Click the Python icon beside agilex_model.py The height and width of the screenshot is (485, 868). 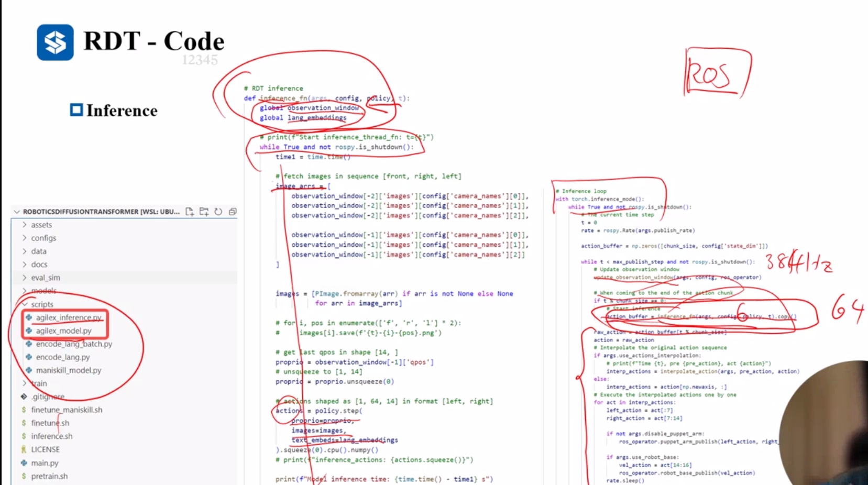click(x=29, y=330)
